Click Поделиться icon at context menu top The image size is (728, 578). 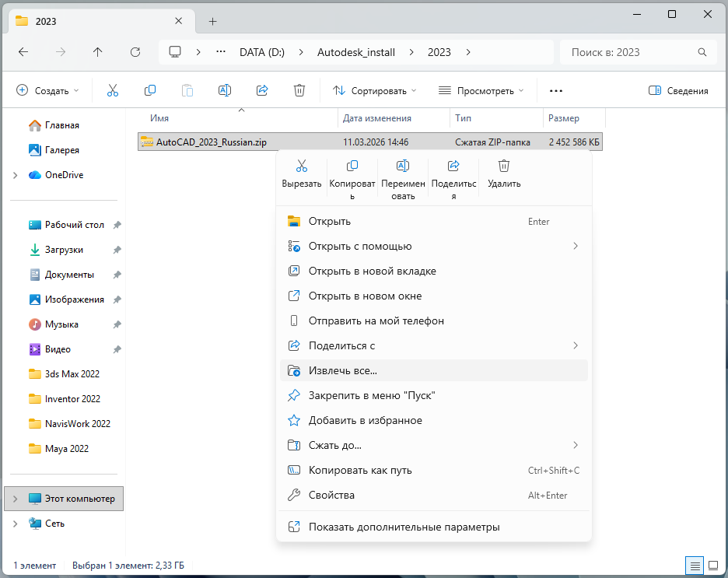(453, 166)
